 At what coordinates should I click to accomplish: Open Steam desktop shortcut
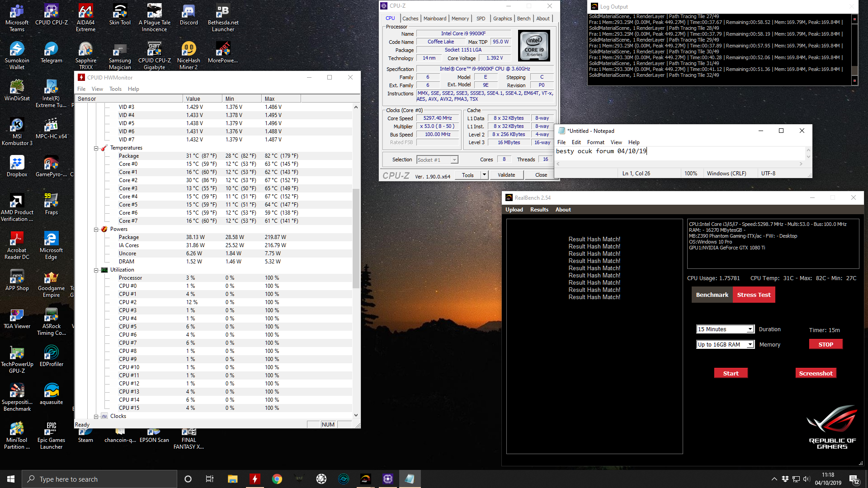pyautogui.click(x=85, y=436)
